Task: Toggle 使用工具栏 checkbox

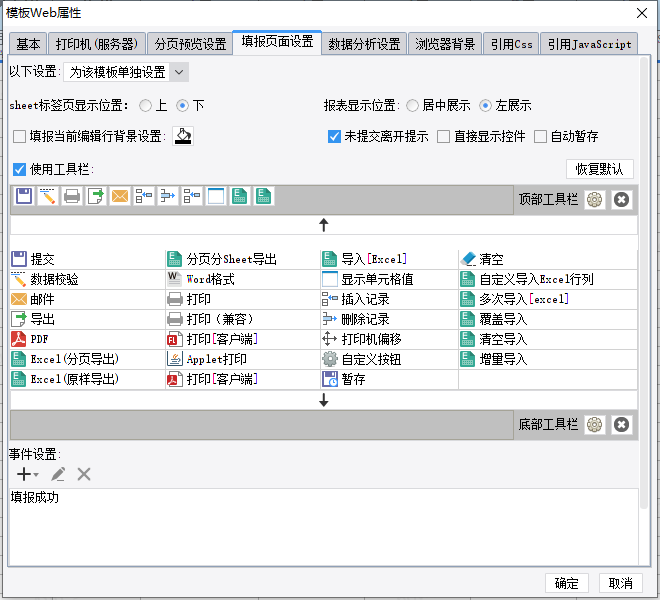Action: [19, 169]
